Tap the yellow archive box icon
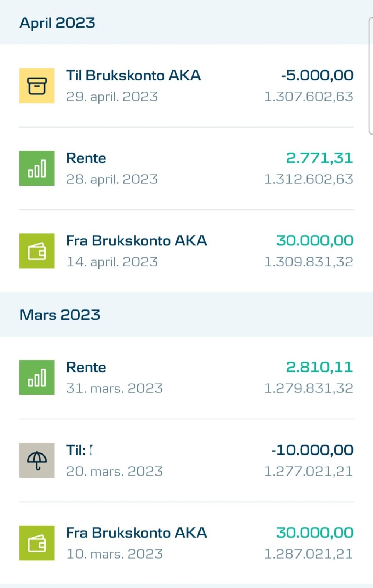This screenshot has height=588, width=373. click(x=37, y=86)
